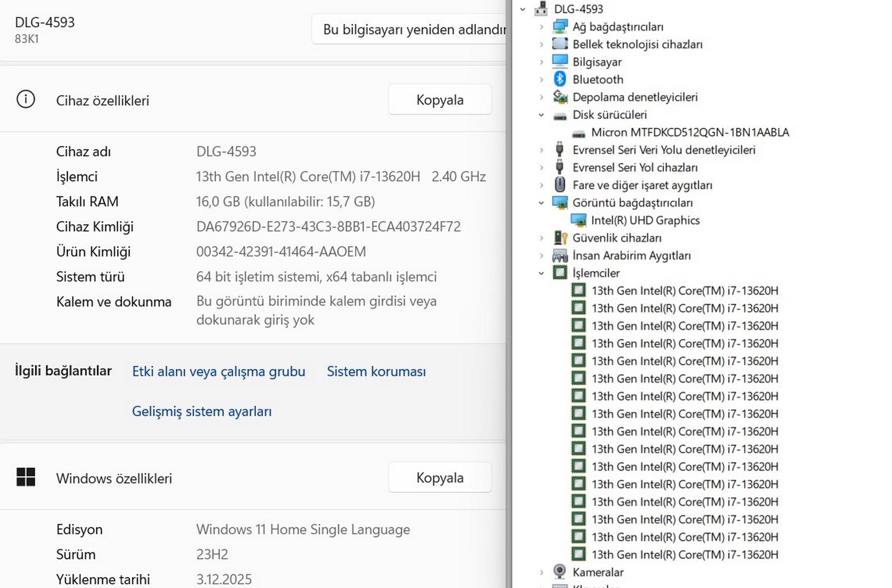
Task: Open the Sistem koruması link
Action: coord(376,371)
